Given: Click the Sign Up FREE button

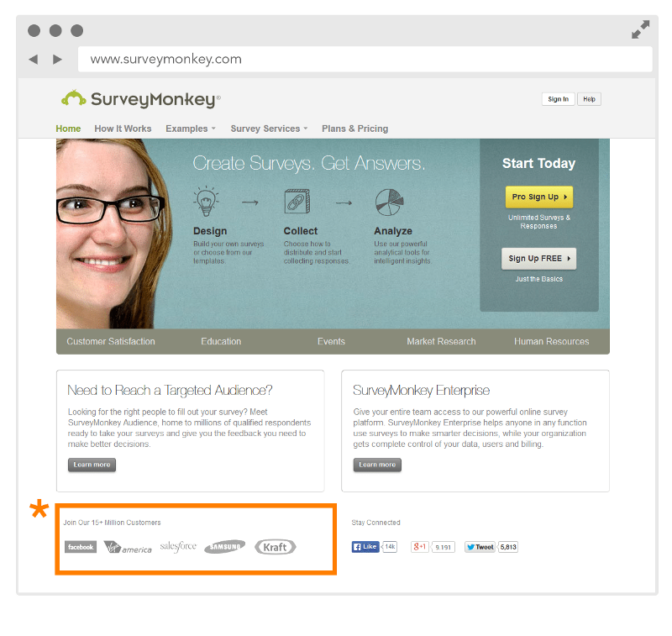Looking at the screenshot, I should coord(538,259).
